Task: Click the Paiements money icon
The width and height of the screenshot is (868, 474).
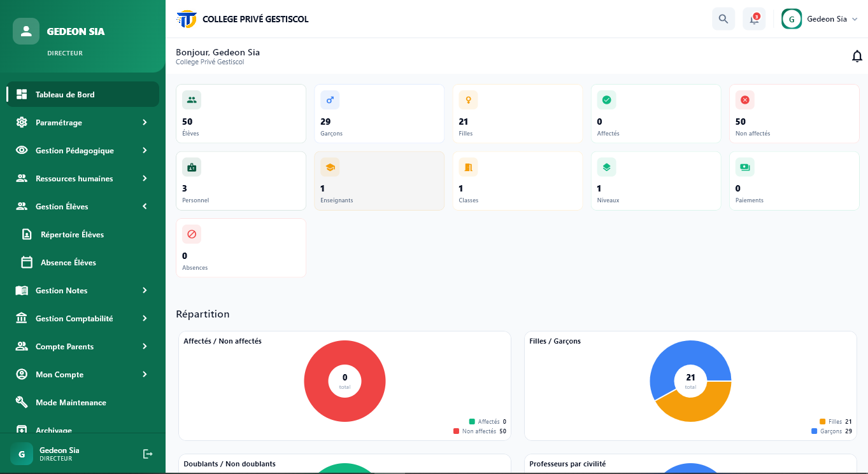Action: pyautogui.click(x=745, y=167)
